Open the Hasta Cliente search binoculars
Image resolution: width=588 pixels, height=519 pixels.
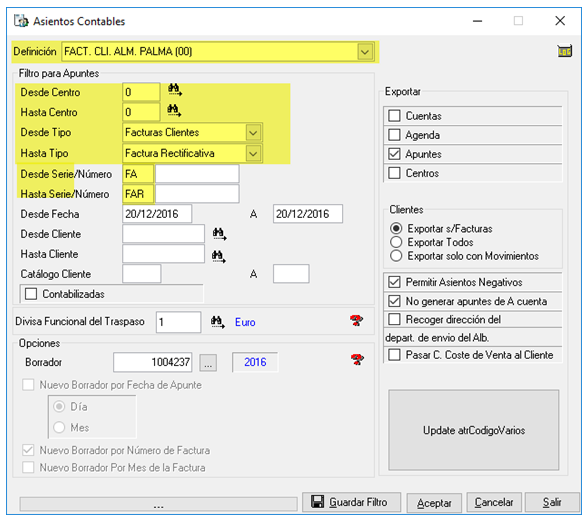click(x=219, y=256)
